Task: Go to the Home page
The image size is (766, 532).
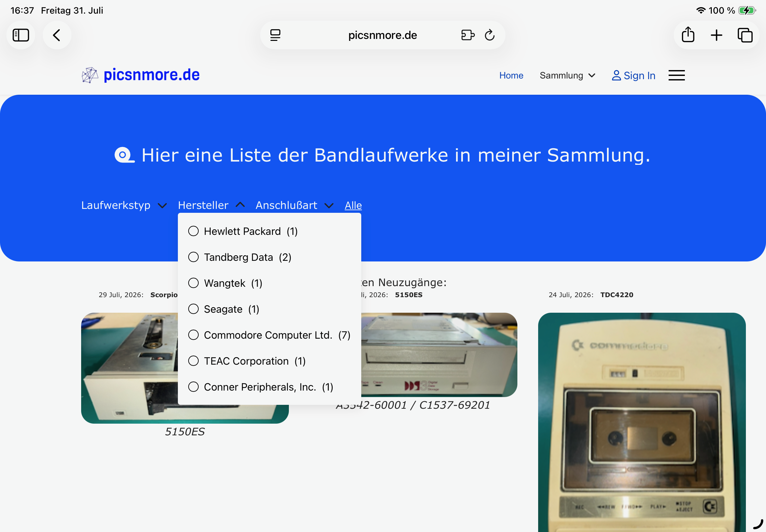Action: pyautogui.click(x=511, y=75)
